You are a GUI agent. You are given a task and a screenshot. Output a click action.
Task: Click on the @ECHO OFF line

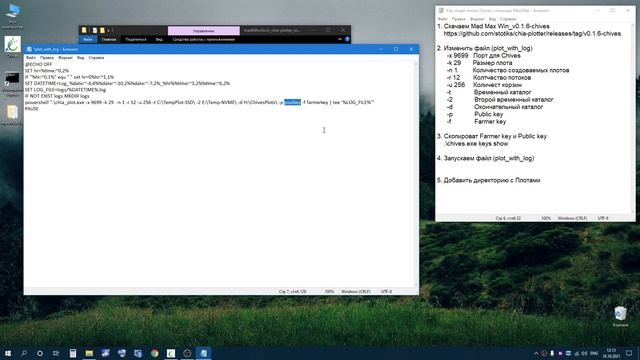(38, 64)
